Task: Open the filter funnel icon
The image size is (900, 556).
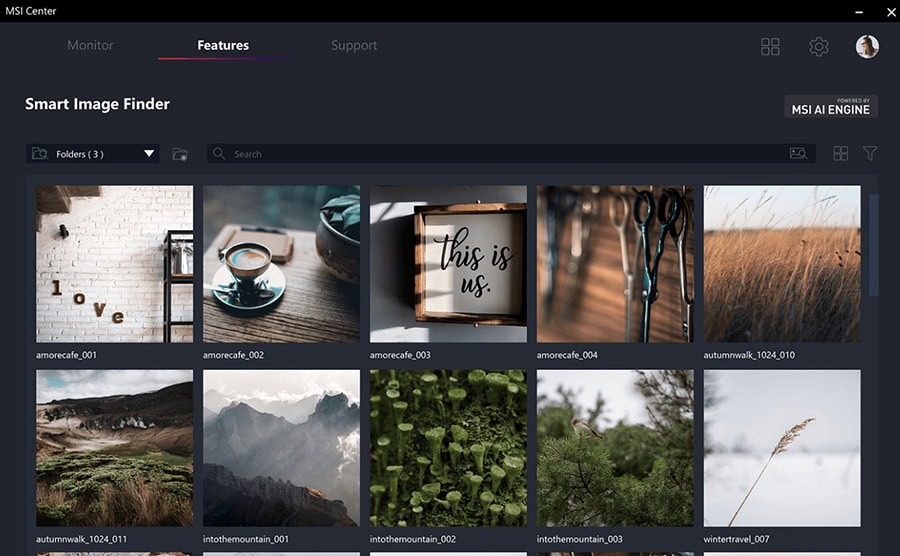Action: coord(870,153)
